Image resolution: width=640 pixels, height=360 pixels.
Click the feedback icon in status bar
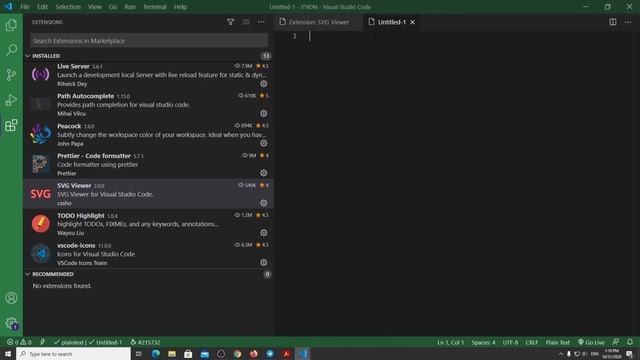click(x=616, y=342)
